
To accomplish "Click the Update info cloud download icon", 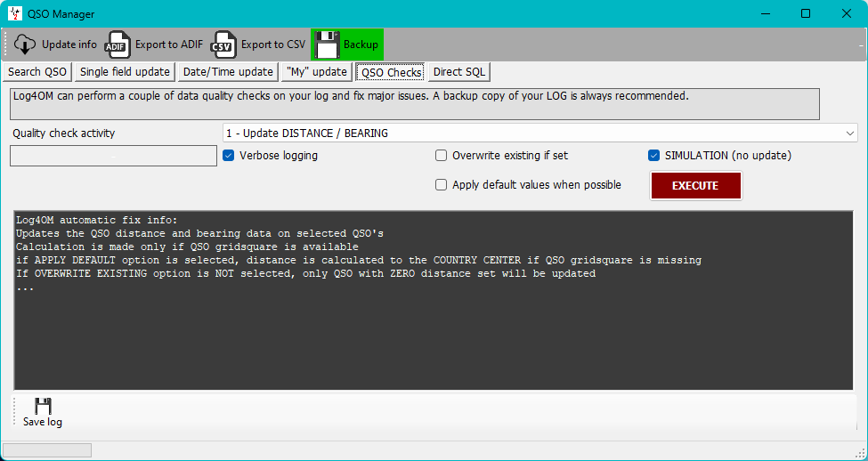I will tap(25, 44).
